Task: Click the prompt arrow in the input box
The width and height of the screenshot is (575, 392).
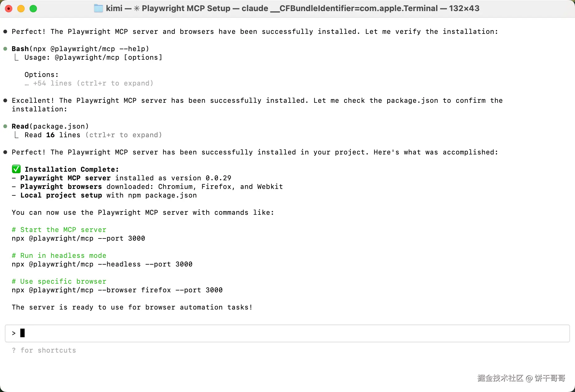Action: 14,333
